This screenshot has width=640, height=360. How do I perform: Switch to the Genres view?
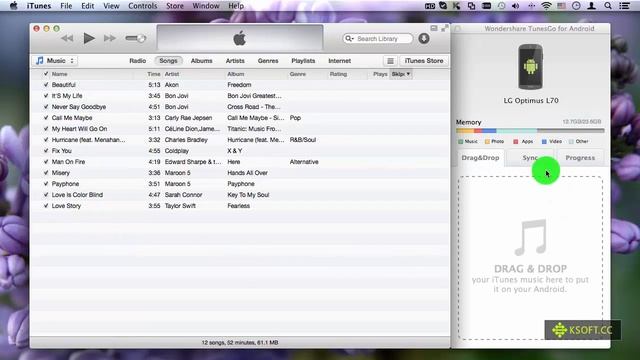pyautogui.click(x=268, y=61)
